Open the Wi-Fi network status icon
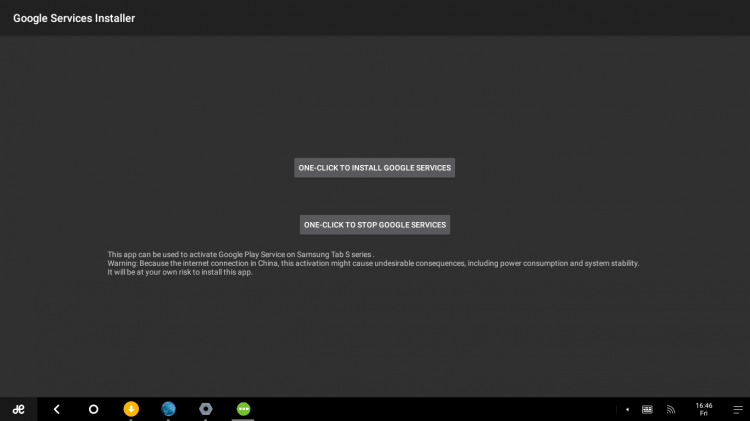This screenshot has height=421, width=750. pos(671,409)
